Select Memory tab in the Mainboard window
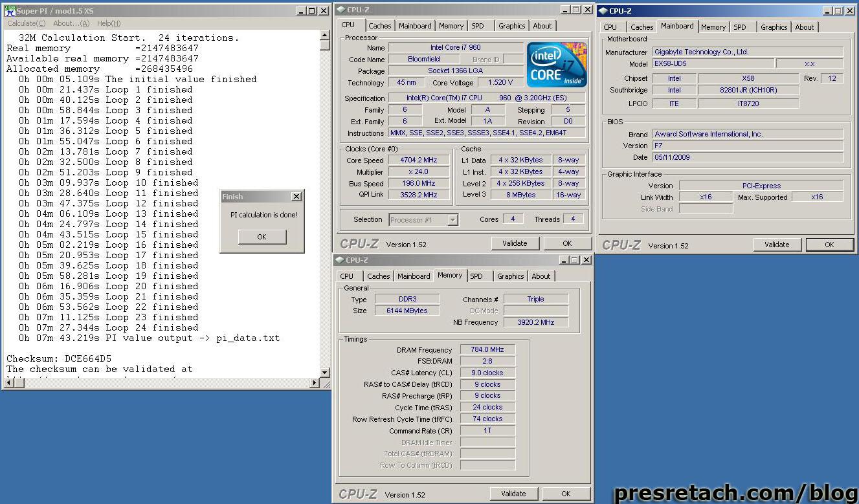 [x=713, y=27]
